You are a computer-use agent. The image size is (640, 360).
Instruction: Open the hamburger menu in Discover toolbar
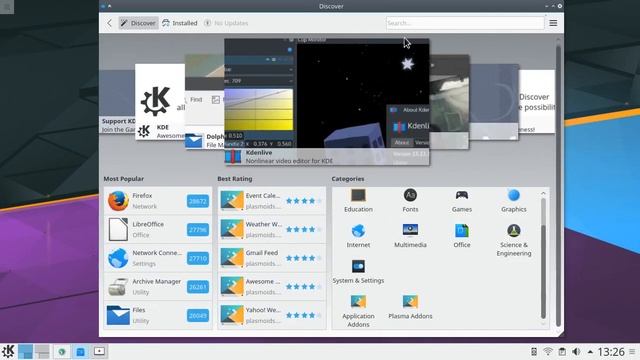pos(553,23)
